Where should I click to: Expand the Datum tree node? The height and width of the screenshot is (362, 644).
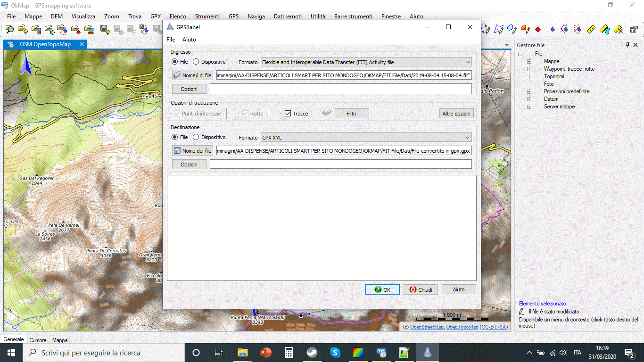point(529,99)
